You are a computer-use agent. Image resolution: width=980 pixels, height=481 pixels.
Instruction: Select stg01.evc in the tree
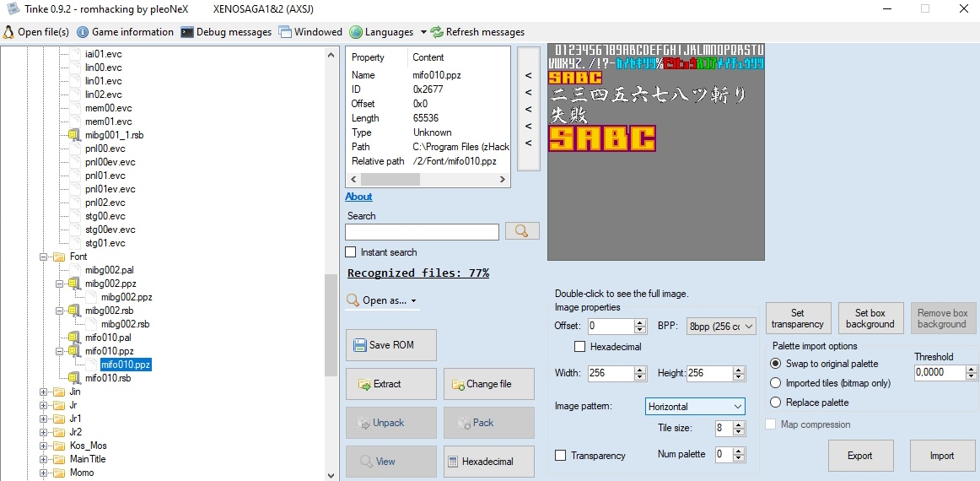pos(105,243)
